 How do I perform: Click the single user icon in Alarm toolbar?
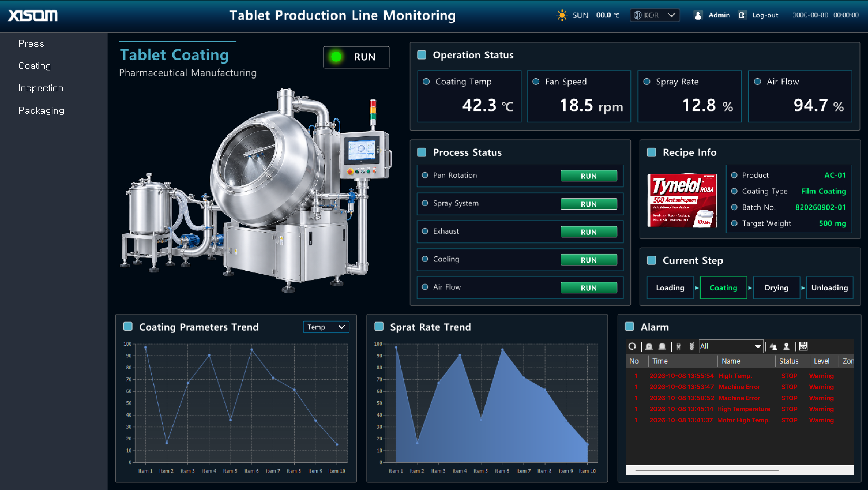point(786,346)
